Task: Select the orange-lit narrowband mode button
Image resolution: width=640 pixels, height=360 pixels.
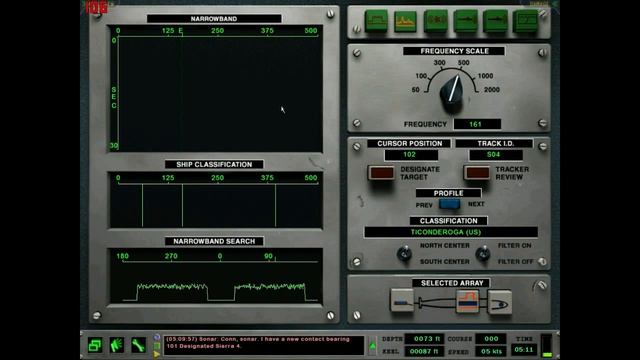Action: (x=405, y=21)
